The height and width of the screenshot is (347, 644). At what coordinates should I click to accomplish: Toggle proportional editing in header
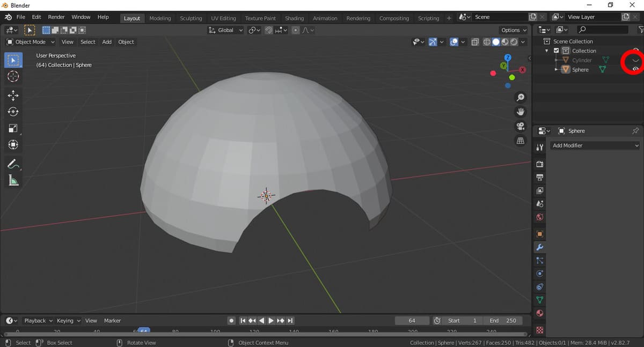point(296,31)
